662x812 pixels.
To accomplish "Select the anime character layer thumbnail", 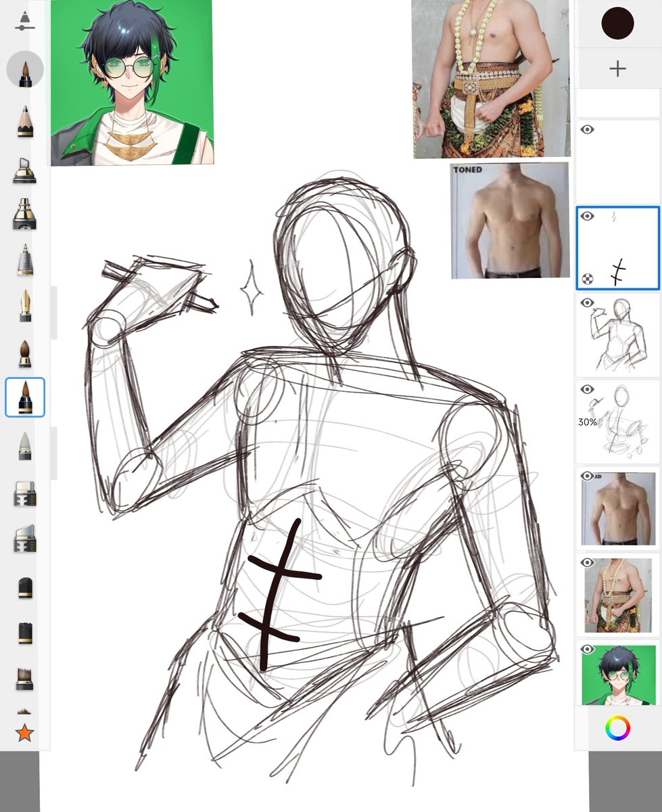I will pyautogui.click(x=618, y=673).
